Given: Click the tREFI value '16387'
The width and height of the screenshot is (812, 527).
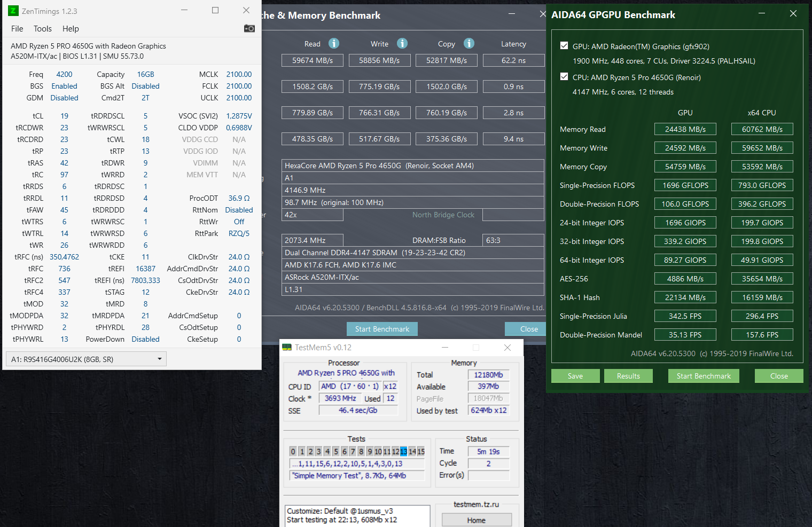Looking at the screenshot, I should point(145,269).
